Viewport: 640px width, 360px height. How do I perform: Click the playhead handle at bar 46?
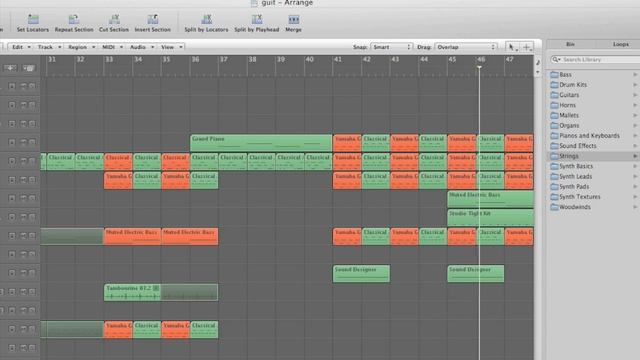(480, 67)
